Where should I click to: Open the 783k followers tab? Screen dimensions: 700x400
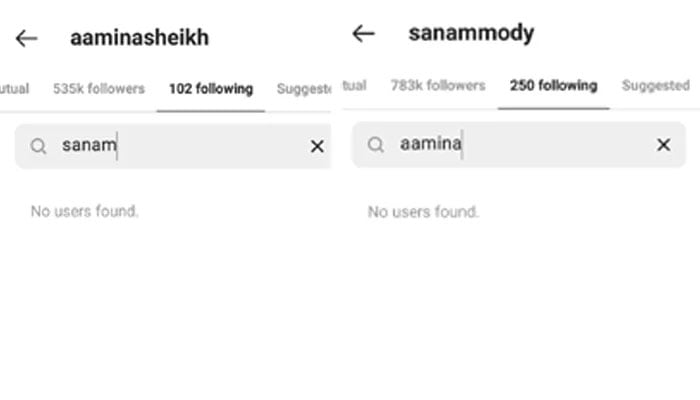[x=437, y=86]
